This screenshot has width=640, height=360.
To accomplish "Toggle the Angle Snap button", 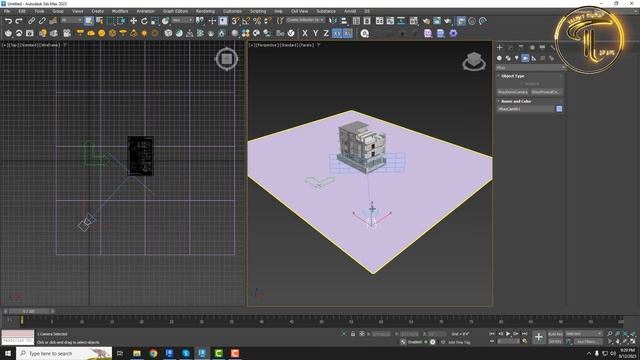I will [246, 21].
